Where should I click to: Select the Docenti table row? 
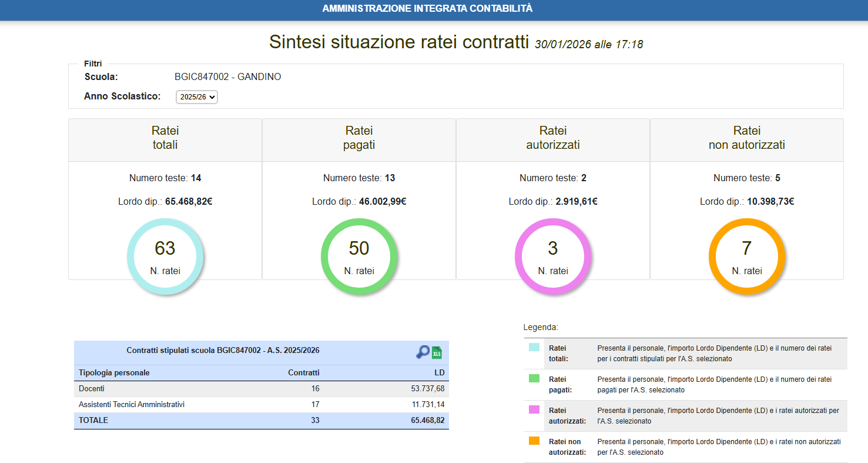click(x=261, y=389)
